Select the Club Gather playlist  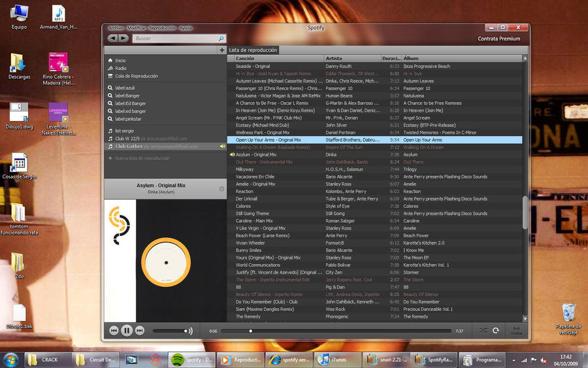165,146
